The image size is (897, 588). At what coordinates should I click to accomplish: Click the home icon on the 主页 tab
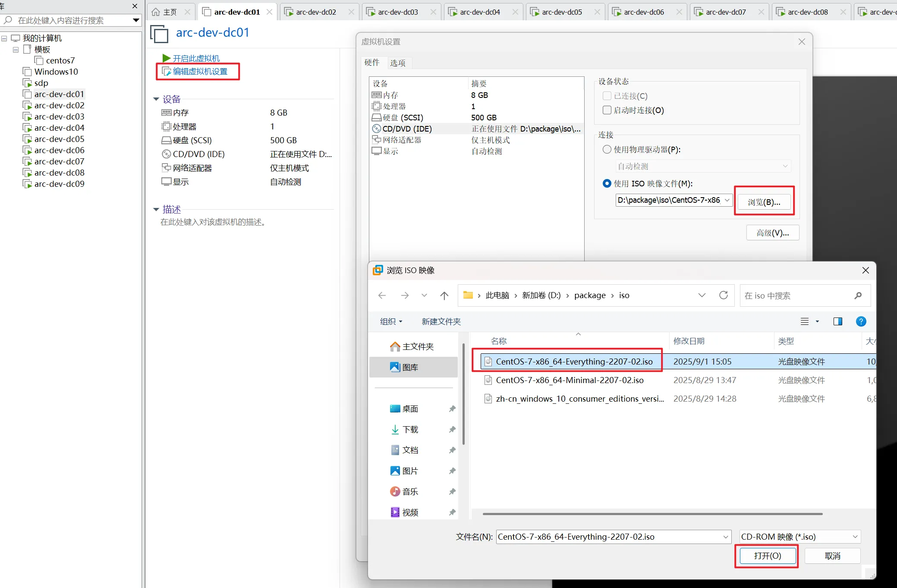(156, 12)
